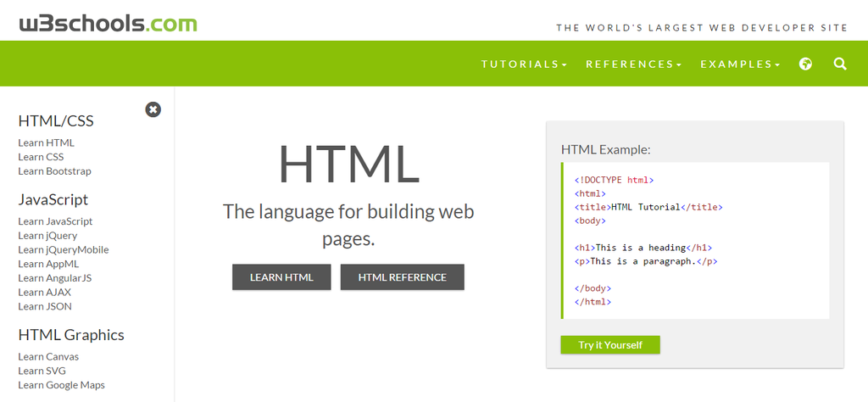This screenshot has width=868, height=402.
Task: Click the HTML/CSS sidebar heading
Action: (56, 120)
